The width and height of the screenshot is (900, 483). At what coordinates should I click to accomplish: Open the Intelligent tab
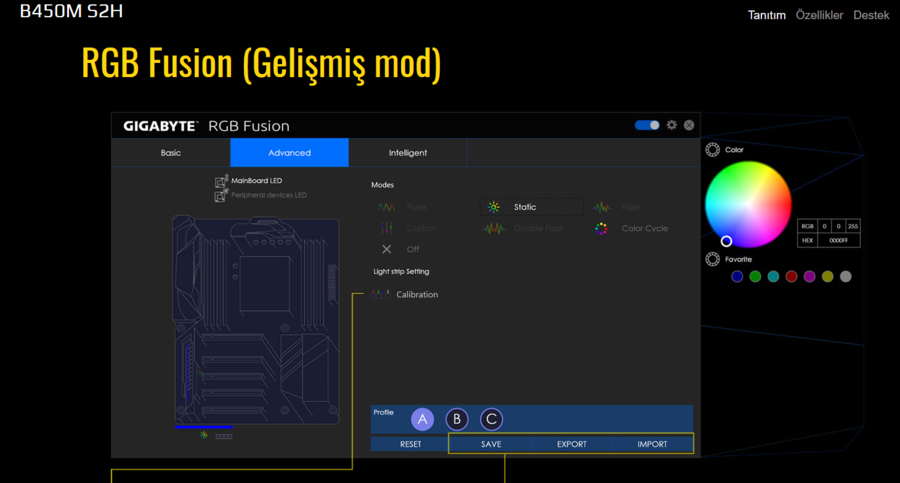408,153
